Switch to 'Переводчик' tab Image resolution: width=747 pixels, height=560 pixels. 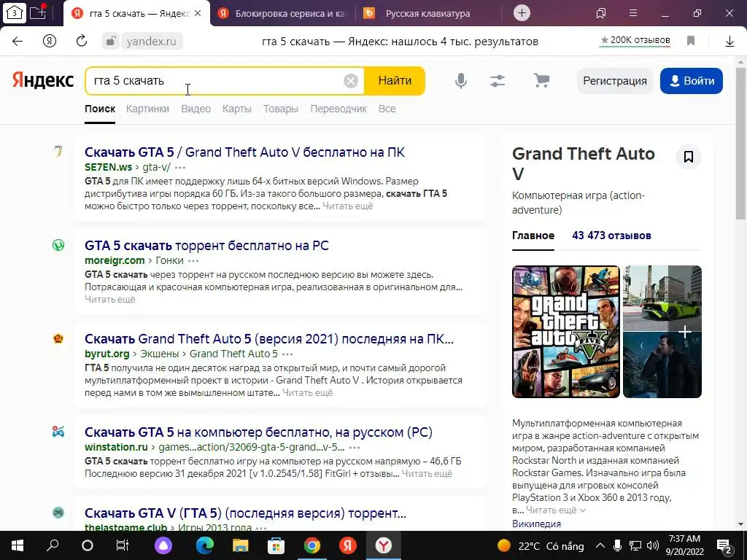point(338,109)
